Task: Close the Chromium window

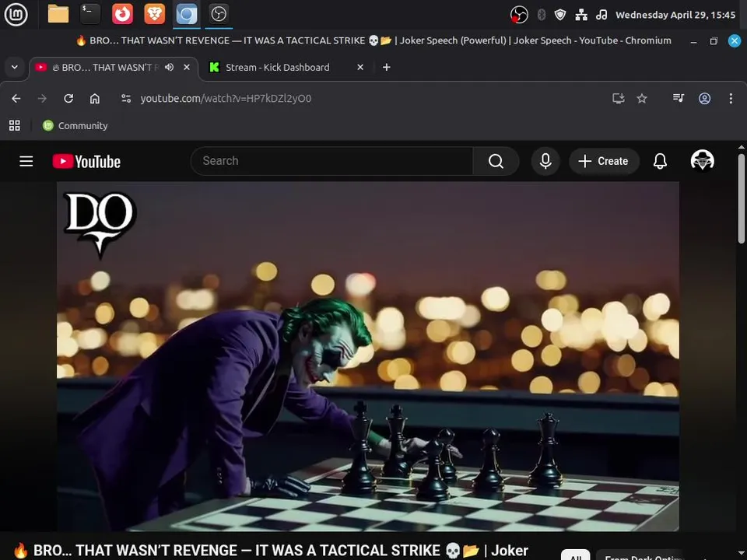Action: 734,41
